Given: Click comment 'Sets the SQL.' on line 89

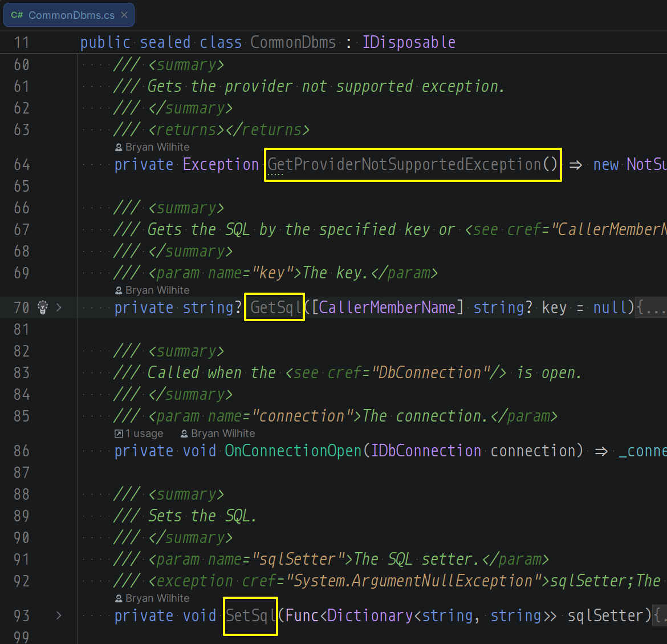Looking at the screenshot, I should 202,516.
